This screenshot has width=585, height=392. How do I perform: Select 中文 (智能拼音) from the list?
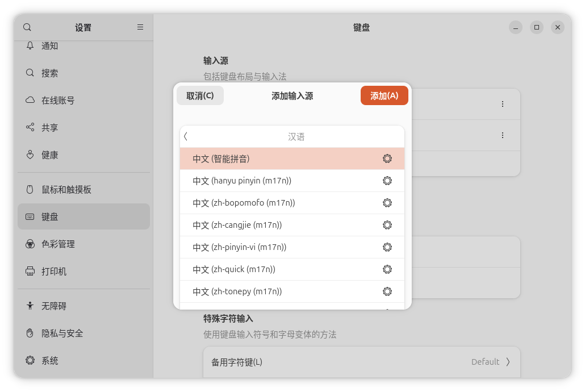coord(222,159)
